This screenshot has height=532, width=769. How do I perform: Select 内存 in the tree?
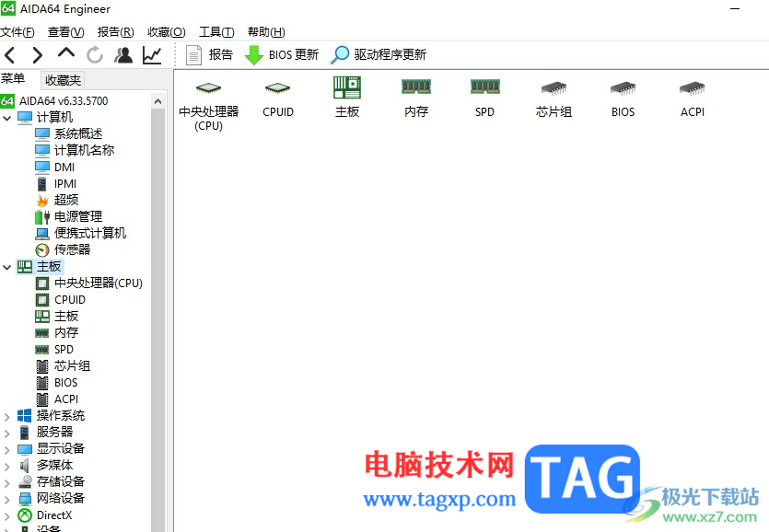(x=57, y=333)
